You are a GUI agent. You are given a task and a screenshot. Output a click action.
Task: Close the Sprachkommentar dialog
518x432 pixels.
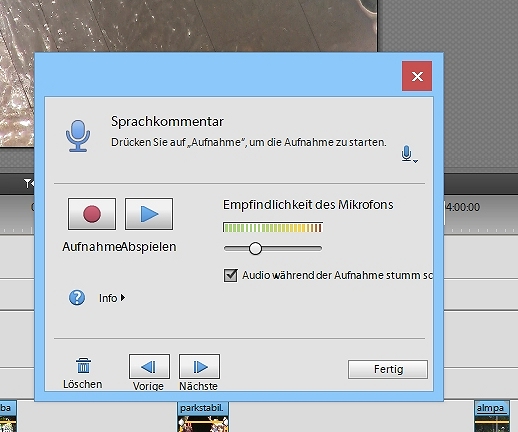417,76
